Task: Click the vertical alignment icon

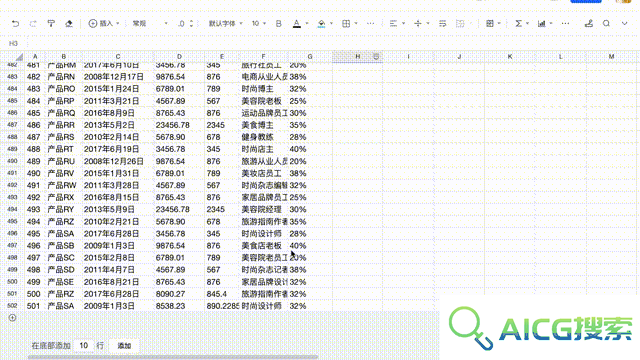Action: coord(418,24)
